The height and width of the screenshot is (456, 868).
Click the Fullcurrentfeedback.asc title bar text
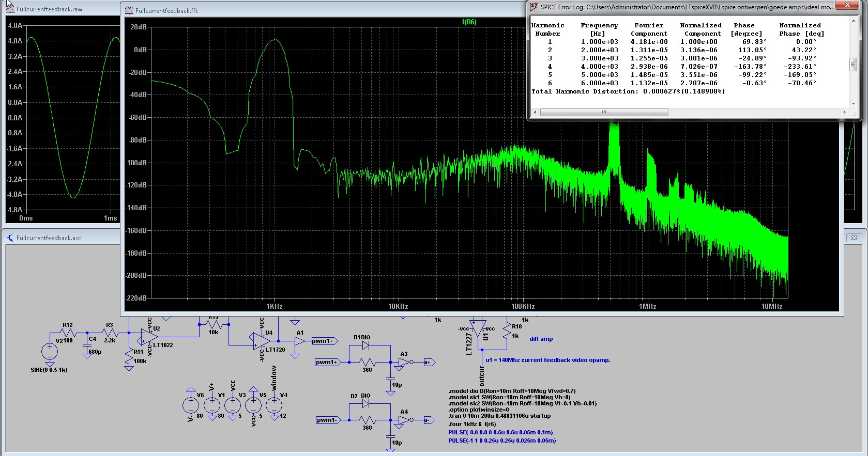click(49, 238)
